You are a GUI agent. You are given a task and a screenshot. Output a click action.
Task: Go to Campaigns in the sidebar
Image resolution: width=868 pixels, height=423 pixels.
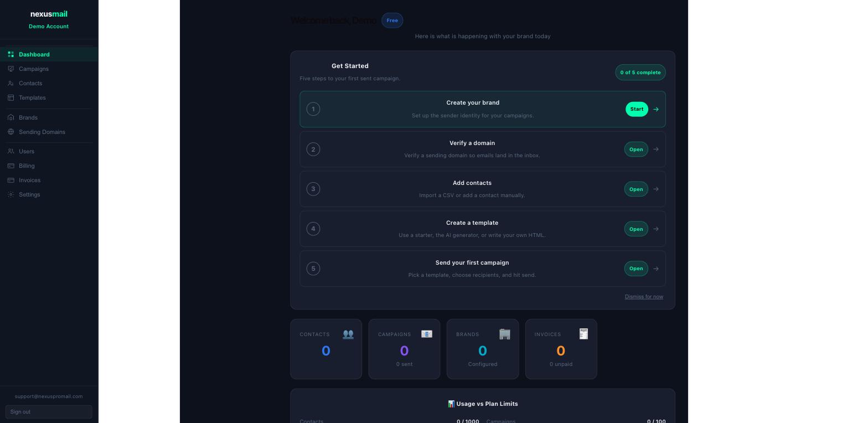(49, 69)
